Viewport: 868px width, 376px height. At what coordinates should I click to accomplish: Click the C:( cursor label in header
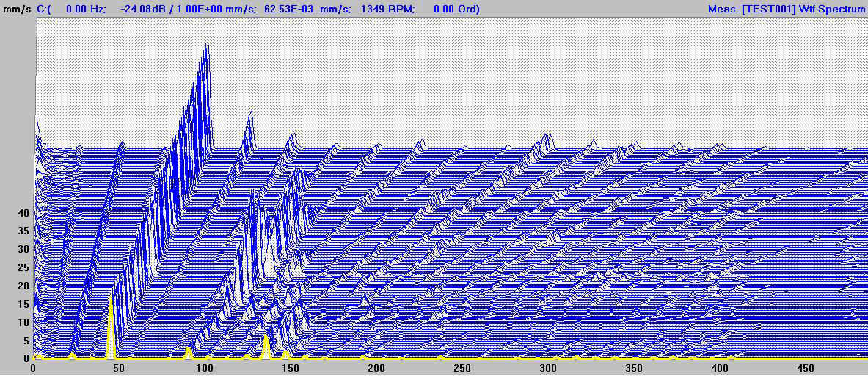[45, 10]
